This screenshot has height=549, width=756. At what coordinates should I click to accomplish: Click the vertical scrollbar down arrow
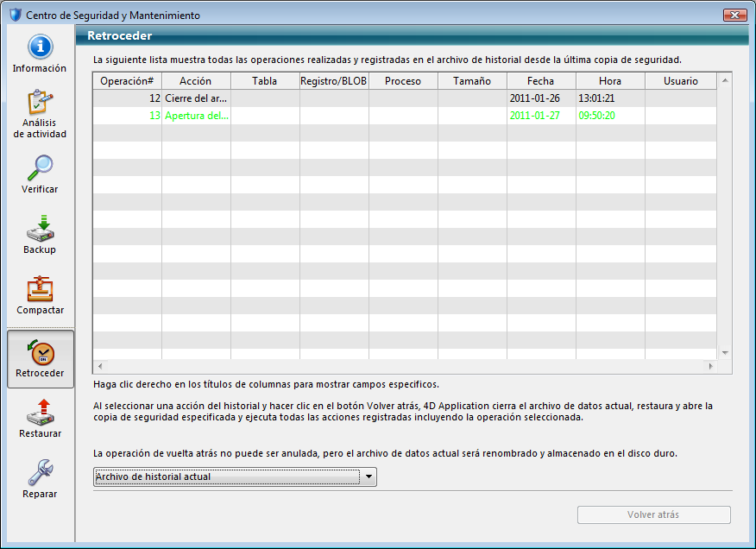(x=725, y=353)
